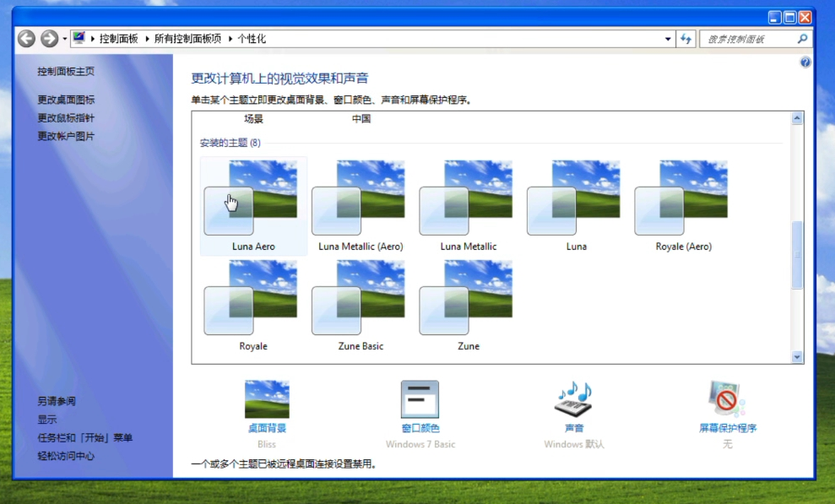Click theme list scroll down arrow

(x=797, y=357)
